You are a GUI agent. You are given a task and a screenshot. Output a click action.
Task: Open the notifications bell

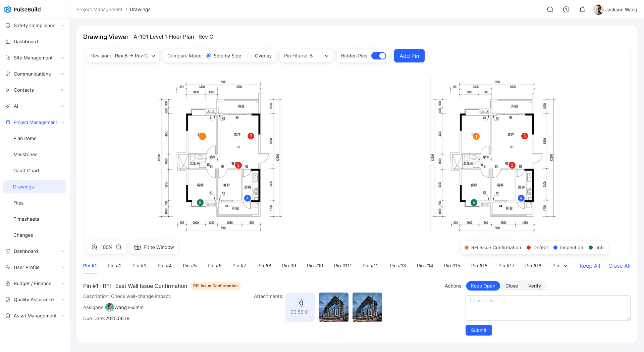582,9
